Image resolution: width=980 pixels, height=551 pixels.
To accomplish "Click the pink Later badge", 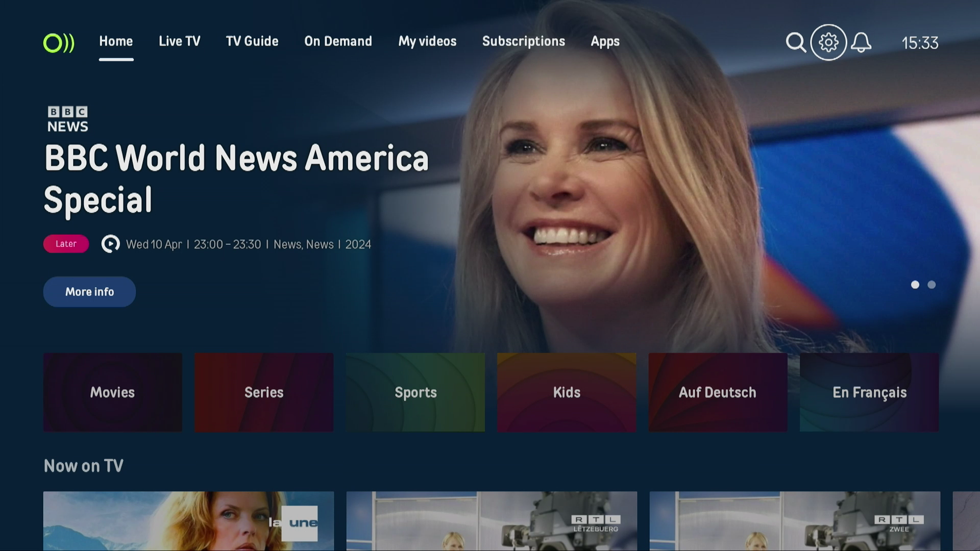I will tap(66, 244).
